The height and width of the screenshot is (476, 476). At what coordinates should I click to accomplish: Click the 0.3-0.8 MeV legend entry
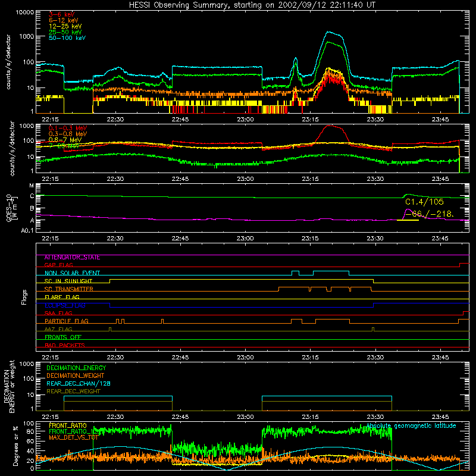(68, 134)
